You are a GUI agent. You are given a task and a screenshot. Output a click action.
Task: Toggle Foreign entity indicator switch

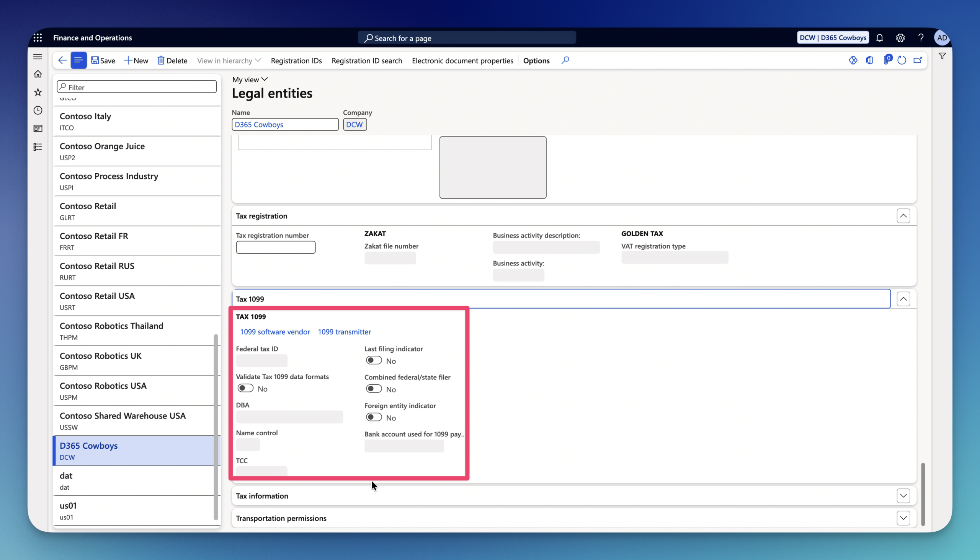pyautogui.click(x=374, y=417)
